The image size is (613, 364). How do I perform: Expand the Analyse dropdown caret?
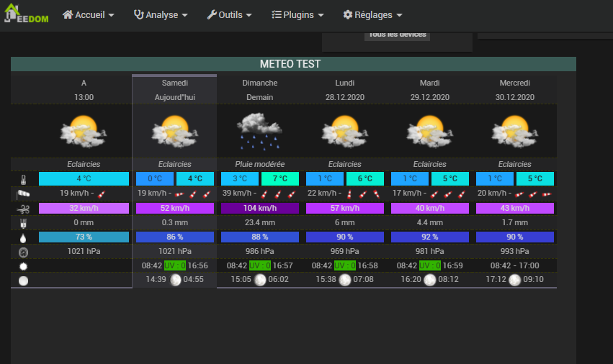(x=185, y=15)
